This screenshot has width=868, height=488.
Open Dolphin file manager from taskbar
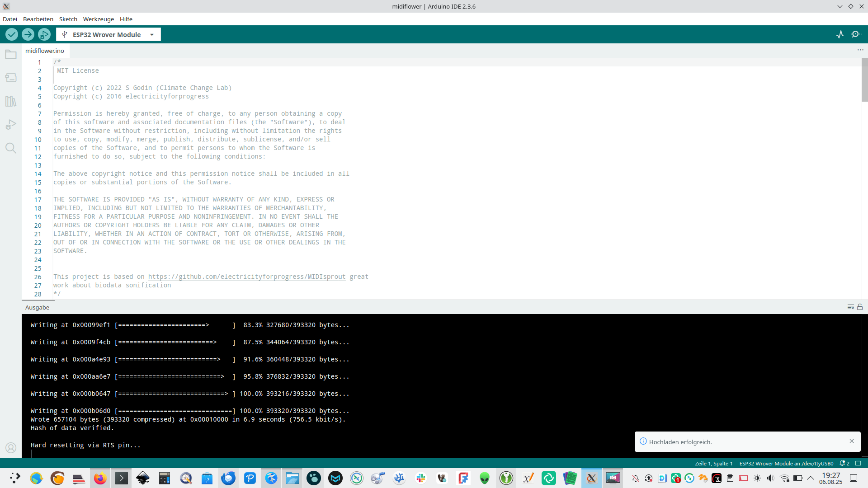[x=292, y=478]
